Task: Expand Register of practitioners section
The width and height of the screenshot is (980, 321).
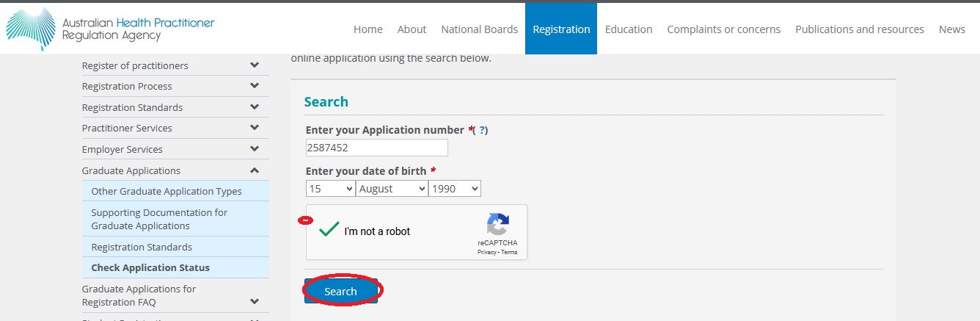Action: coord(255,65)
